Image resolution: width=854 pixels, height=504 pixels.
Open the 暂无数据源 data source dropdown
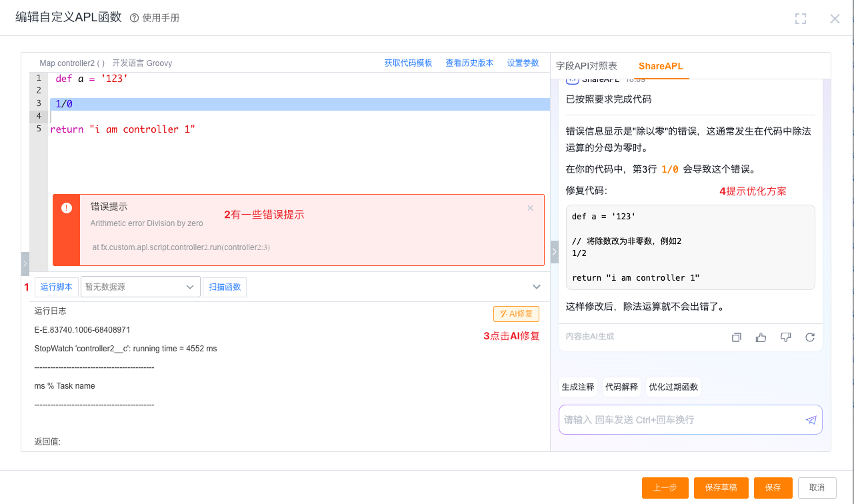pos(140,287)
